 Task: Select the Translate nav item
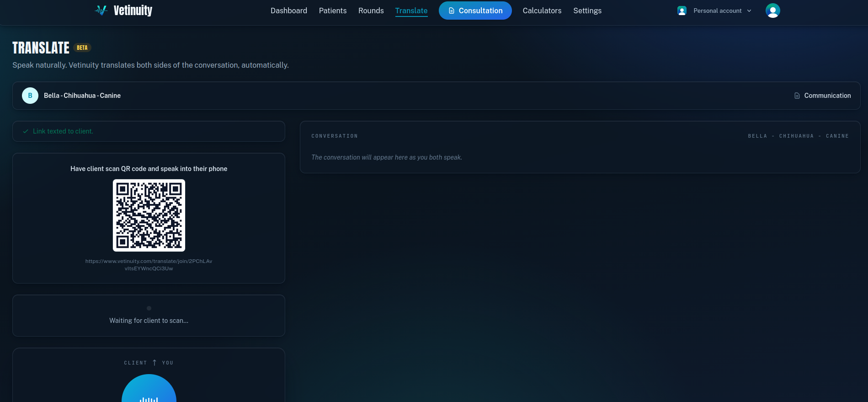(x=411, y=11)
